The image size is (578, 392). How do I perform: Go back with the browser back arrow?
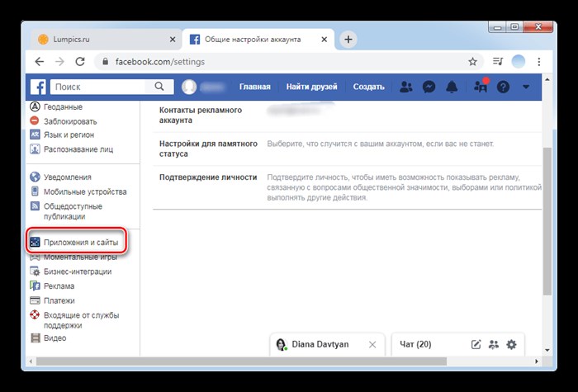pos(39,62)
